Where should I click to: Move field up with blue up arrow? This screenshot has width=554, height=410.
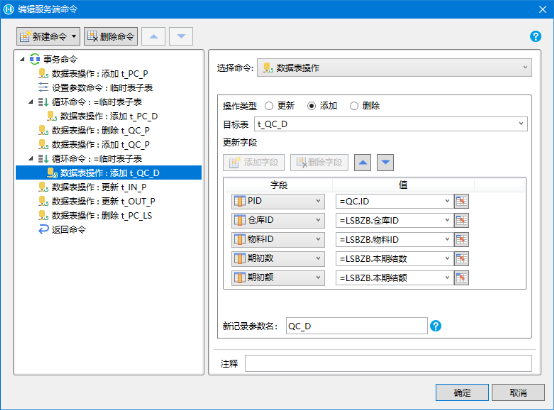[363, 163]
